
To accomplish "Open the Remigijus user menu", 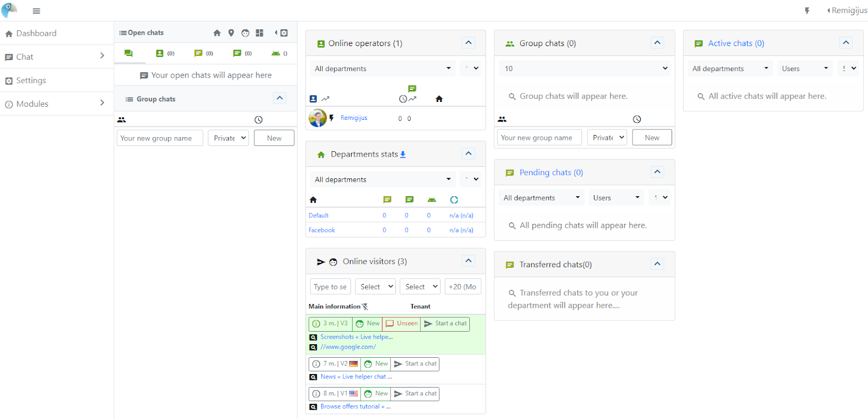I will [x=847, y=10].
